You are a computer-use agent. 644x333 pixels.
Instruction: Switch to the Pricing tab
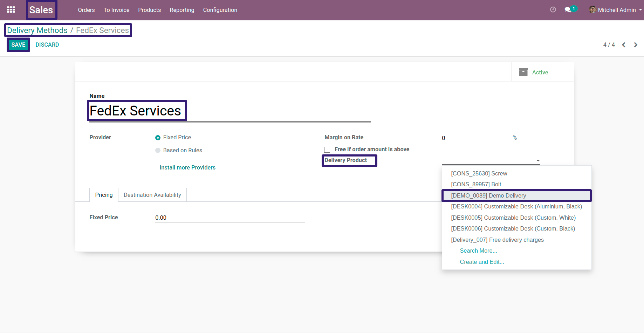point(104,195)
